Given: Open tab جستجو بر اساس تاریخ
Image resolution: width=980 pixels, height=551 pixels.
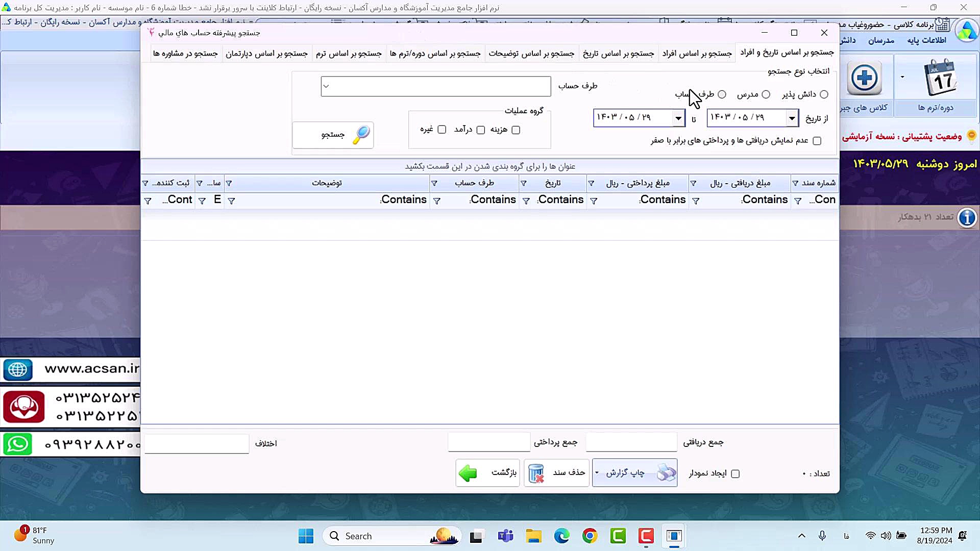Looking at the screenshot, I should [x=618, y=53].
